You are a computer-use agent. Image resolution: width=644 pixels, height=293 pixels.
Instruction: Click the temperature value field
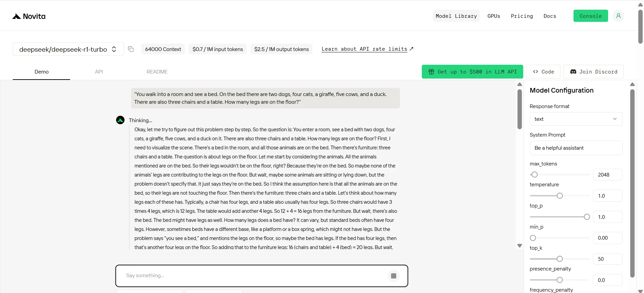607,196
